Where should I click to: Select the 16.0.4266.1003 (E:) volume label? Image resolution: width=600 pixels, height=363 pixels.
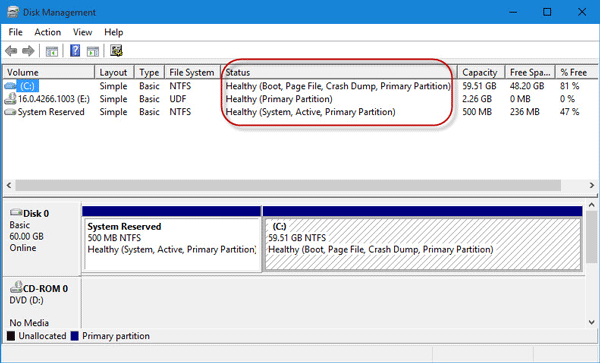pos(54,99)
